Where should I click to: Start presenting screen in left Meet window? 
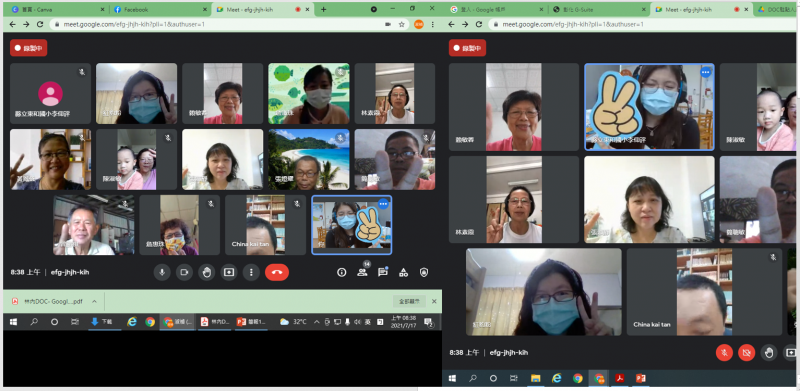tap(229, 273)
